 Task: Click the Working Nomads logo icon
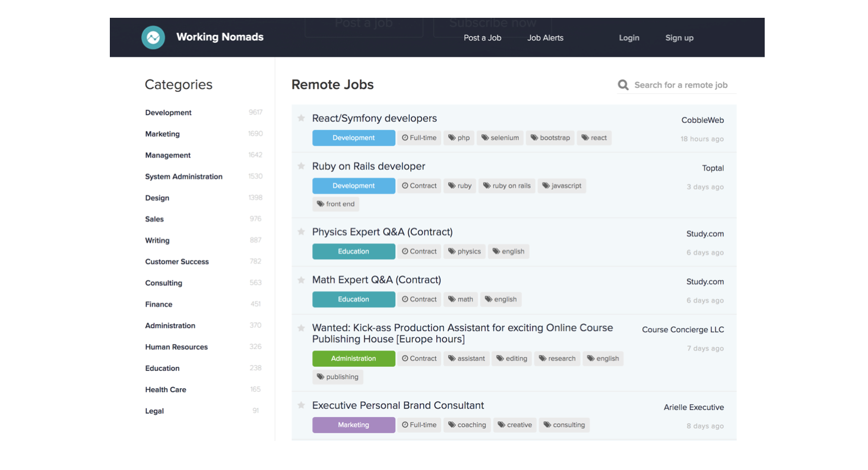(x=153, y=37)
